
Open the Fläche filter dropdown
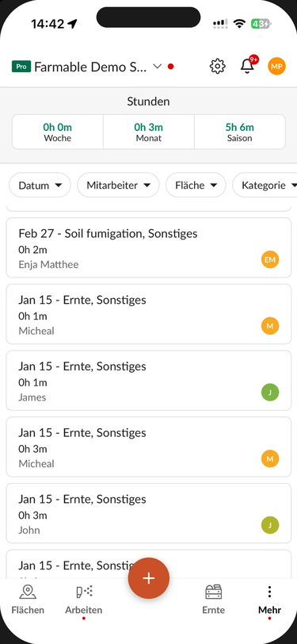pos(196,186)
